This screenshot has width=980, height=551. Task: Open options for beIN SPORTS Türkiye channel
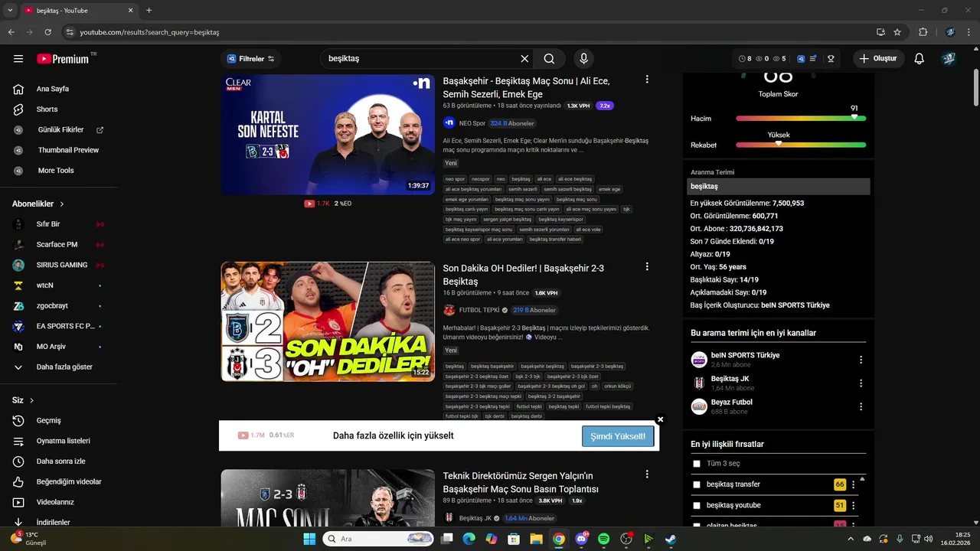[861, 360]
